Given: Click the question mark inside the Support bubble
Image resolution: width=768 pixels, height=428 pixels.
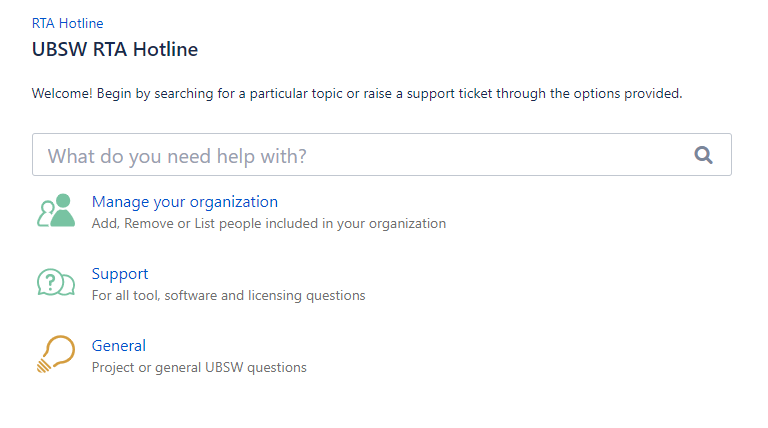Looking at the screenshot, I should click(x=50, y=282).
